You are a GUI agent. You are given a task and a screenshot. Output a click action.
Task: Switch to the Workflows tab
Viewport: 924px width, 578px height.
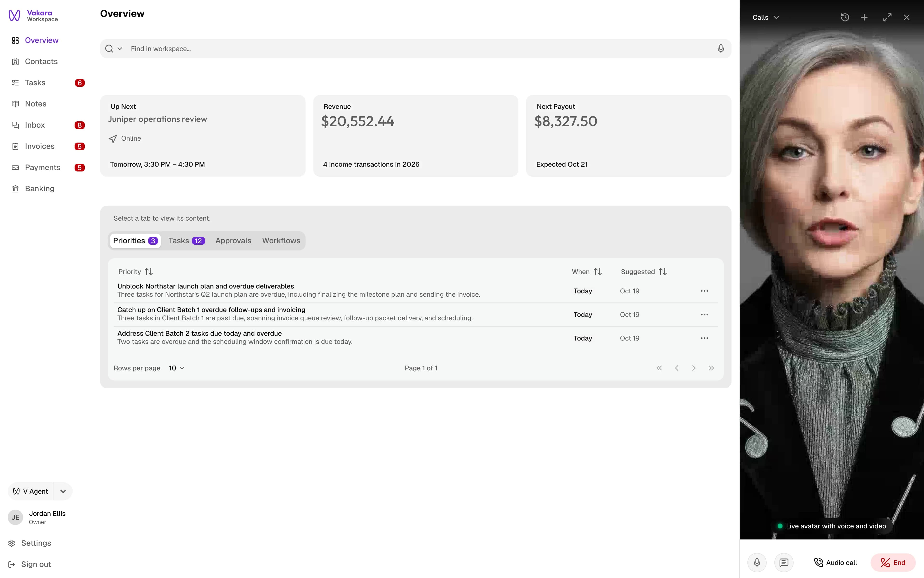click(x=281, y=241)
